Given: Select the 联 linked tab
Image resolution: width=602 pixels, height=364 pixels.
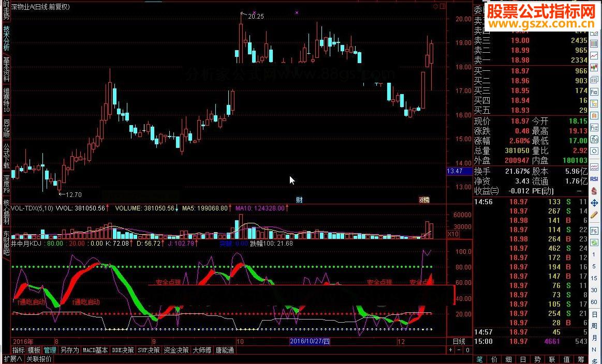Looking at the screenshot, I should 552,359.
